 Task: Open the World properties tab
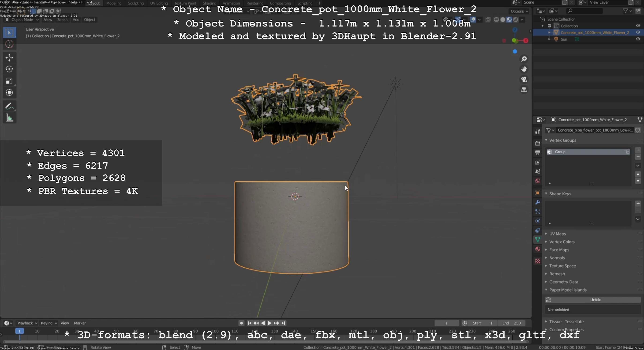(x=538, y=181)
